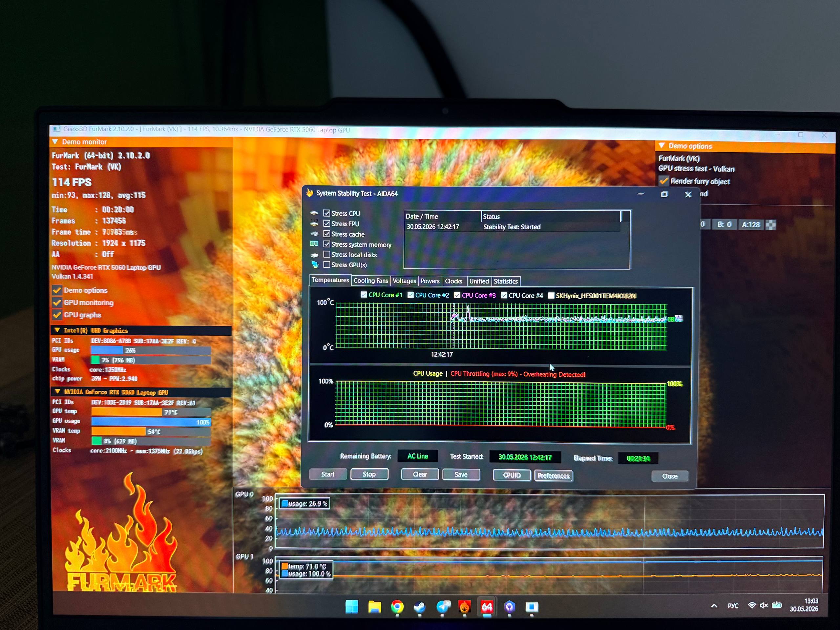Open the clock and date in the taskbar

point(804,605)
